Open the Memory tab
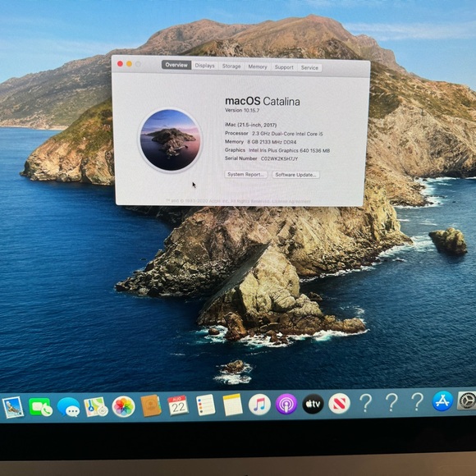The height and width of the screenshot is (476, 476). tap(258, 66)
